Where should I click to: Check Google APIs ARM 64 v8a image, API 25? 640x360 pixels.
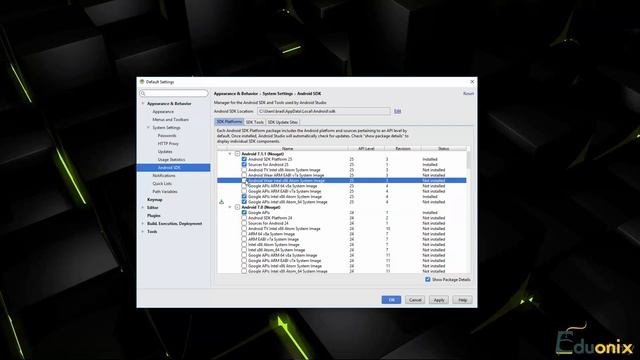coord(244,186)
